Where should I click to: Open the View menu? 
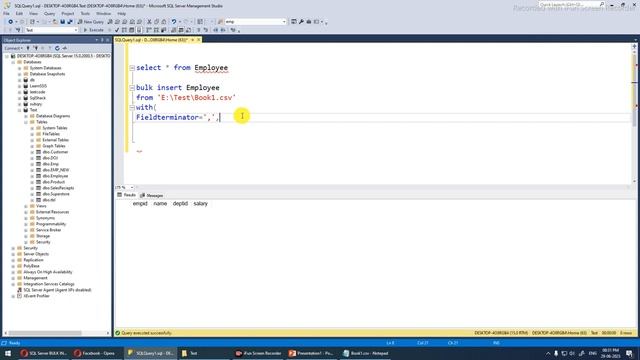pos(33,13)
